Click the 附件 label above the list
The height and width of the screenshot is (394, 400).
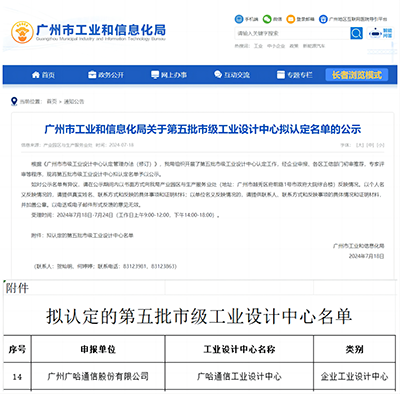pos(17,288)
